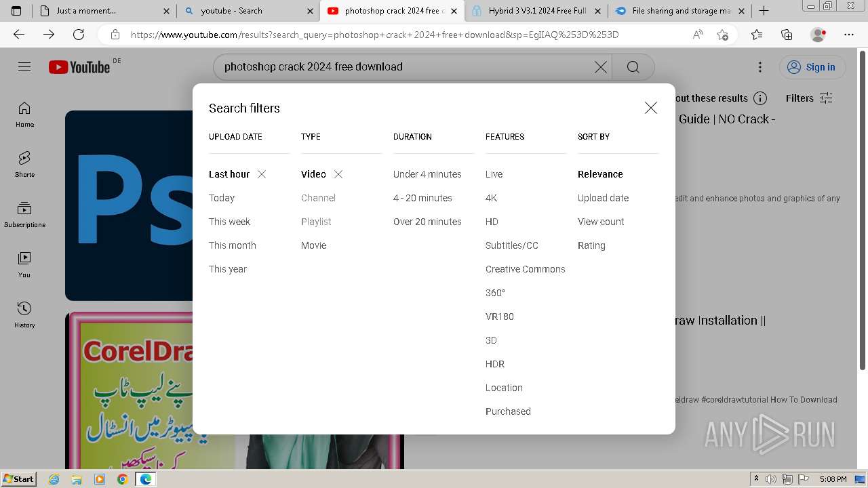
Task: Click Sign in button
Action: [812, 67]
